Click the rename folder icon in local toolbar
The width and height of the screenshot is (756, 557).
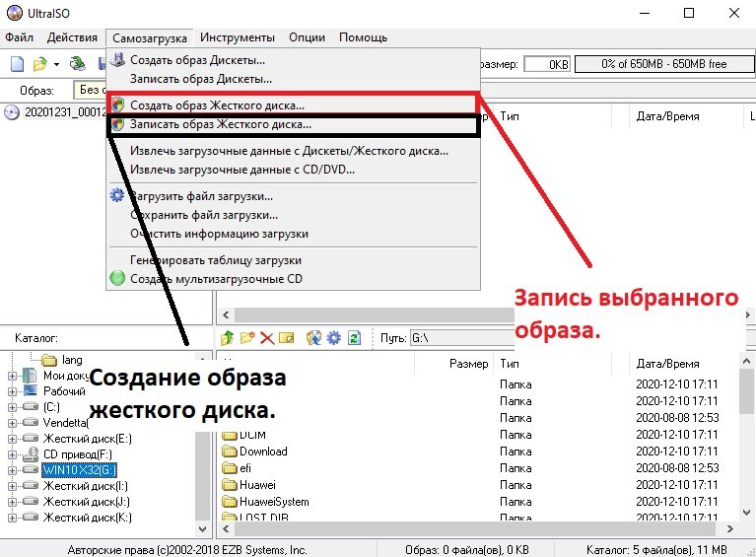pos(287,338)
